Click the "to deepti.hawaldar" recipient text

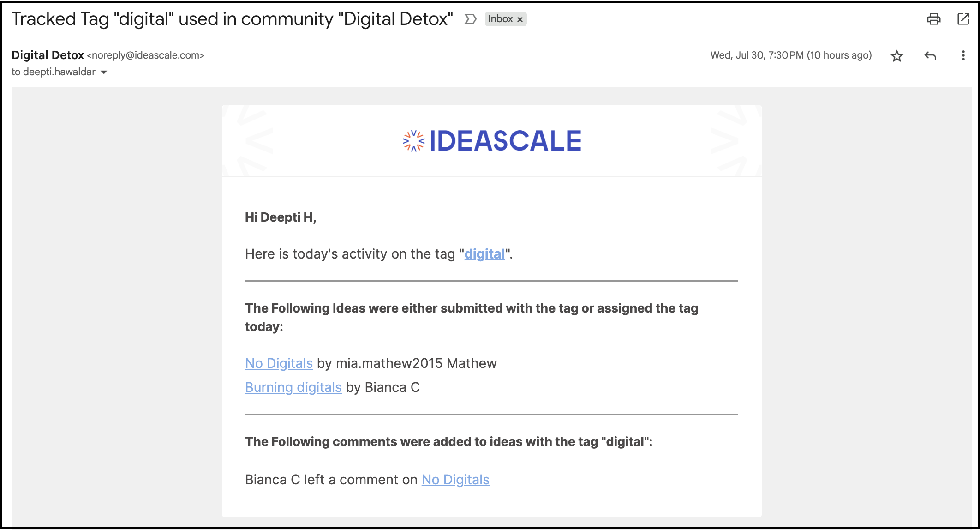(x=54, y=72)
